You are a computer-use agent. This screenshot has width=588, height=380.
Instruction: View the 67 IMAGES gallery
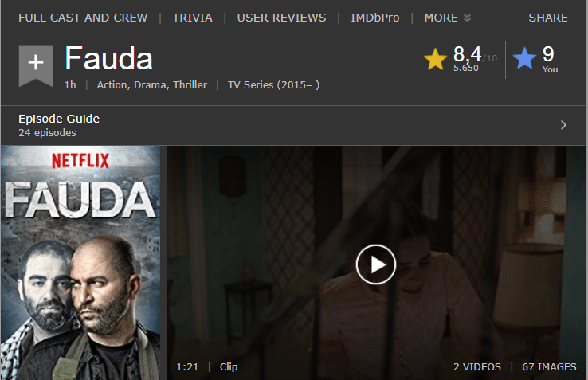tap(549, 367)
